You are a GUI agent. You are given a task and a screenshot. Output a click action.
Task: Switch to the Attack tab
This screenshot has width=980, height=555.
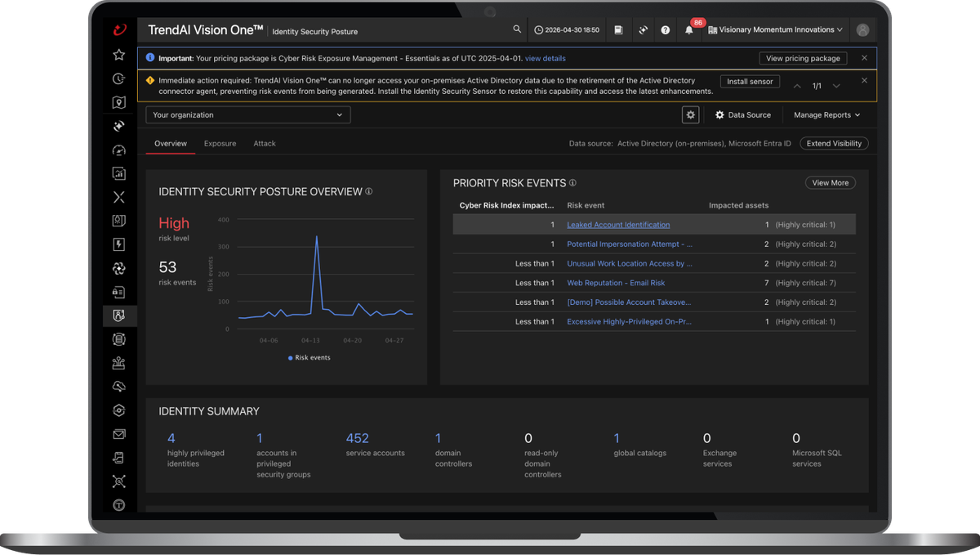click(265, 144)
